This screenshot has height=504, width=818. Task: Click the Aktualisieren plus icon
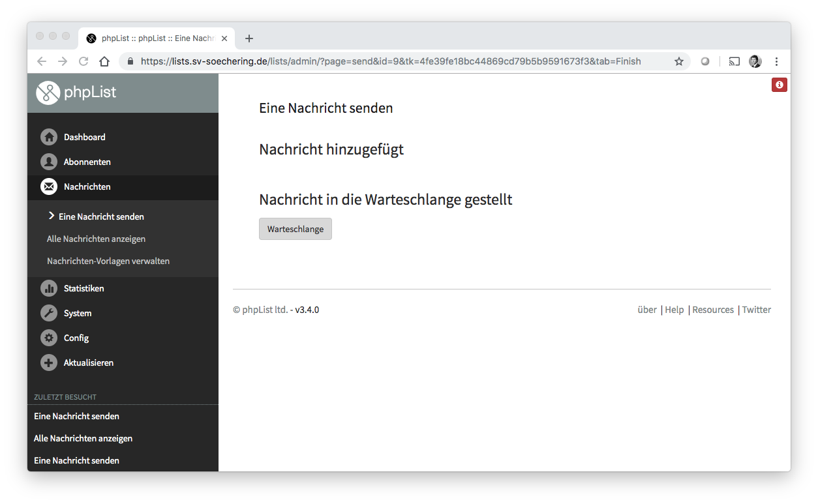[x=49, y=363]
